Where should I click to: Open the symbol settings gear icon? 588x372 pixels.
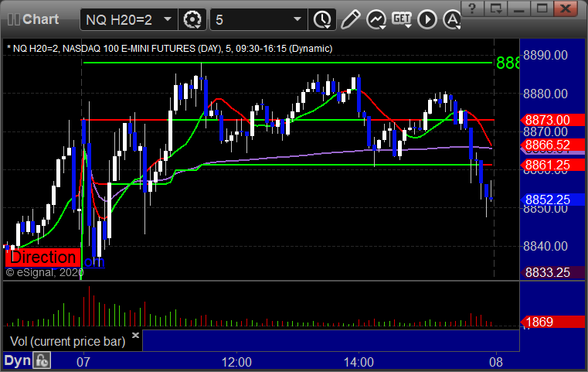192,19
